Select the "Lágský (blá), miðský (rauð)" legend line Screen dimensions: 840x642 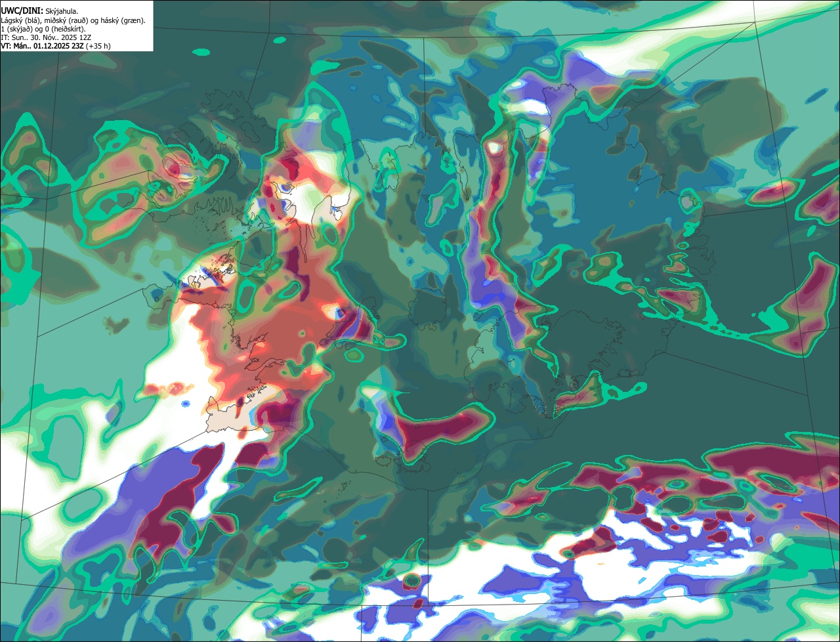73,20
